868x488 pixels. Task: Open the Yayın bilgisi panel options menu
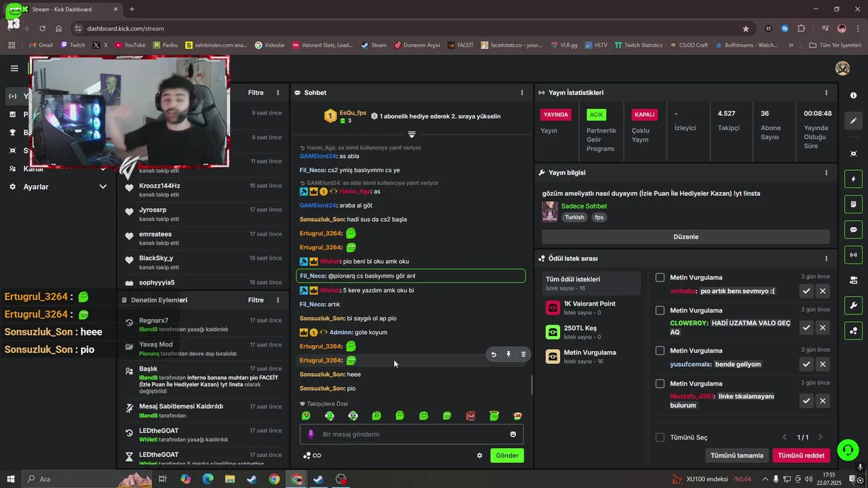826,173
